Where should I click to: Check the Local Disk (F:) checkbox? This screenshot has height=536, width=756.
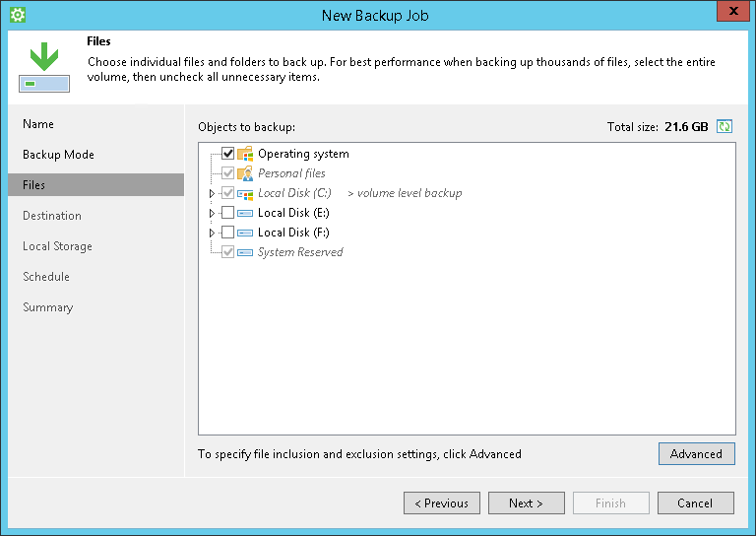tap(227, 233)
